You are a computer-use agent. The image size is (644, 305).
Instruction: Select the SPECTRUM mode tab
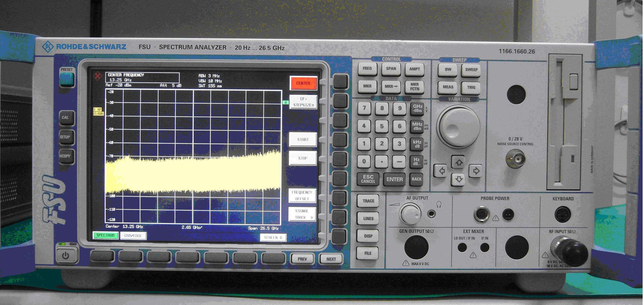pos(105,236)
